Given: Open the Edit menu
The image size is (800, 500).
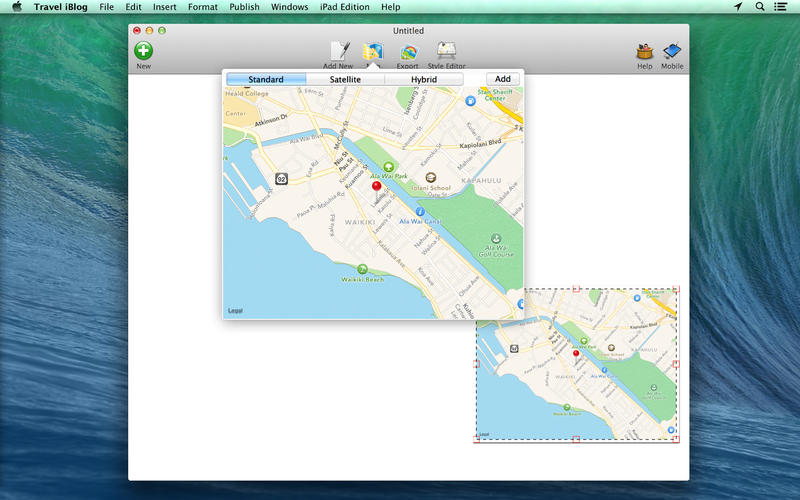Looking at the screenshot, I should [133, 7].
